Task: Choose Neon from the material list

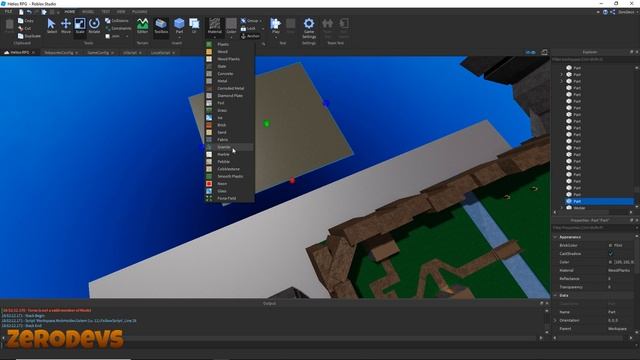Action: pos(229,184)
